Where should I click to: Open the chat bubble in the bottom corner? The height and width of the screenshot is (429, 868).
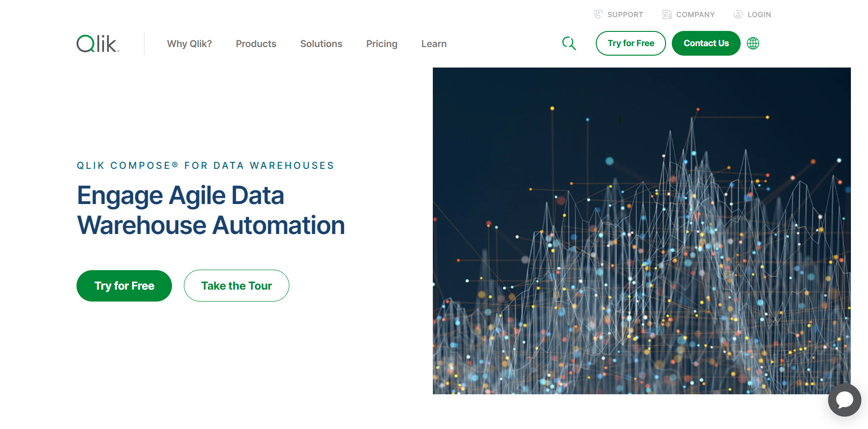tap(845, 400)
